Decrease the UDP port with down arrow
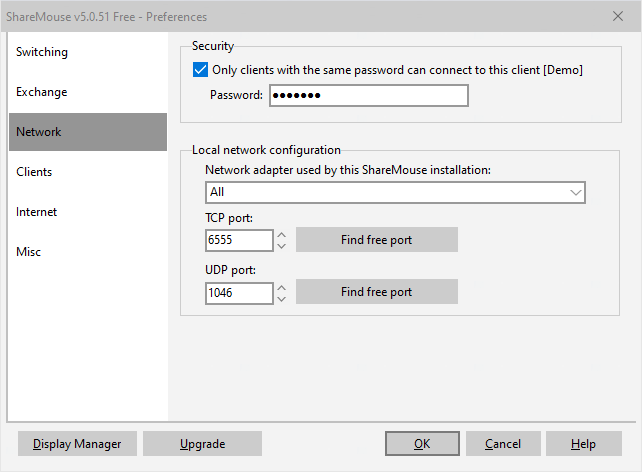 point(281,299)
